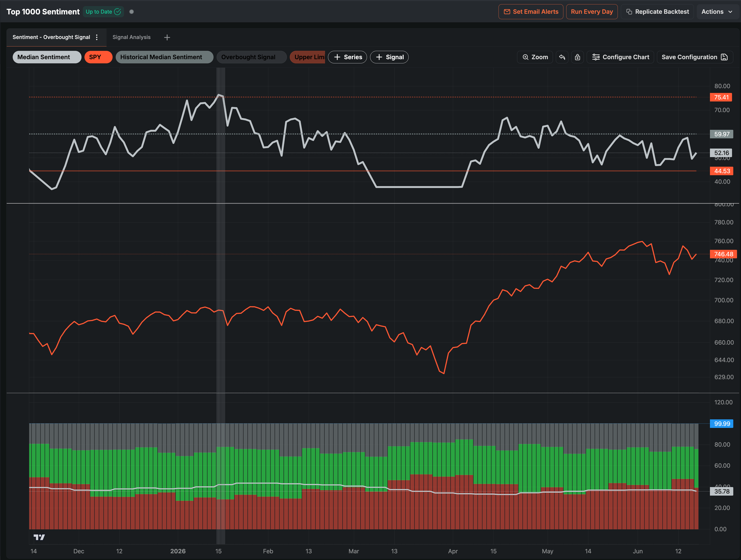The image size is (741, 560).
Task: Click the Up to Date checkmark icon
Action: click(x=118, y=12)
